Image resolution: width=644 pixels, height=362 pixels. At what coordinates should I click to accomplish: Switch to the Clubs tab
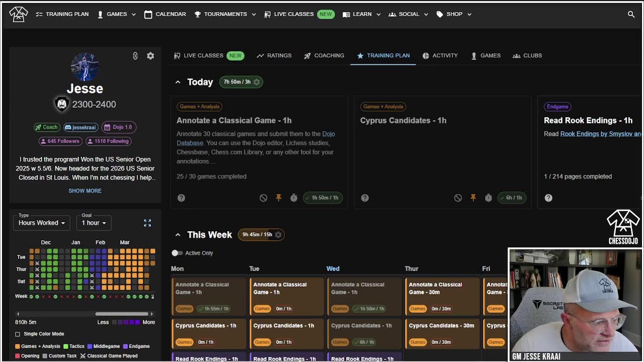click(527, 55)
